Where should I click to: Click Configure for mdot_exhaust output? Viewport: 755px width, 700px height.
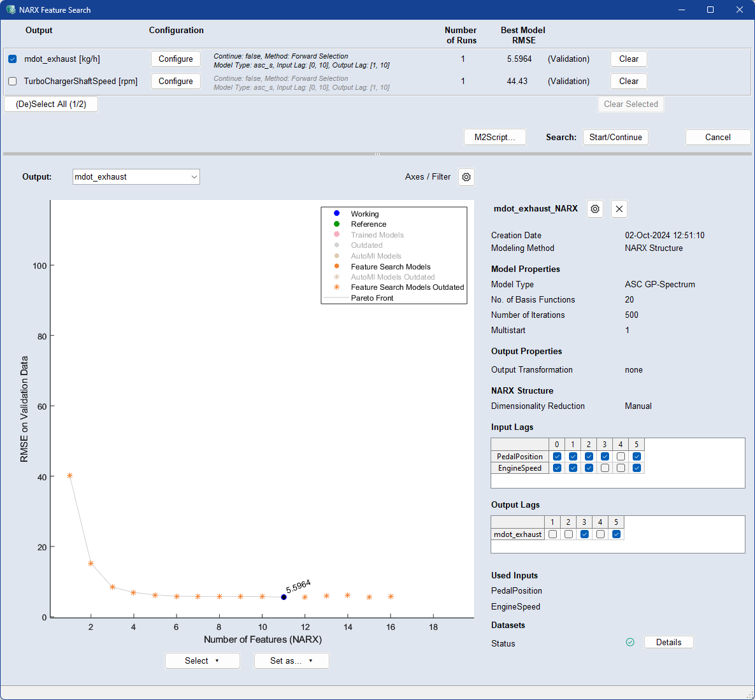pyautogui.click(x=176, y=59)
